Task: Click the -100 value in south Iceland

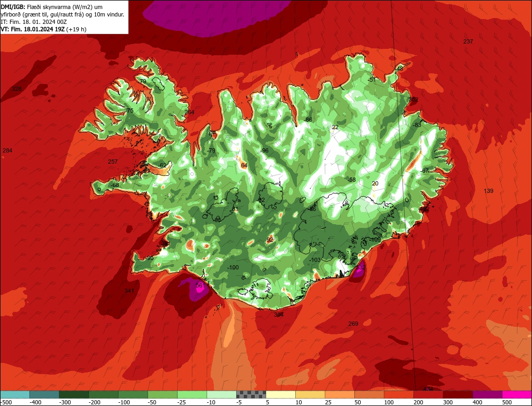Action: coord(233,267)
